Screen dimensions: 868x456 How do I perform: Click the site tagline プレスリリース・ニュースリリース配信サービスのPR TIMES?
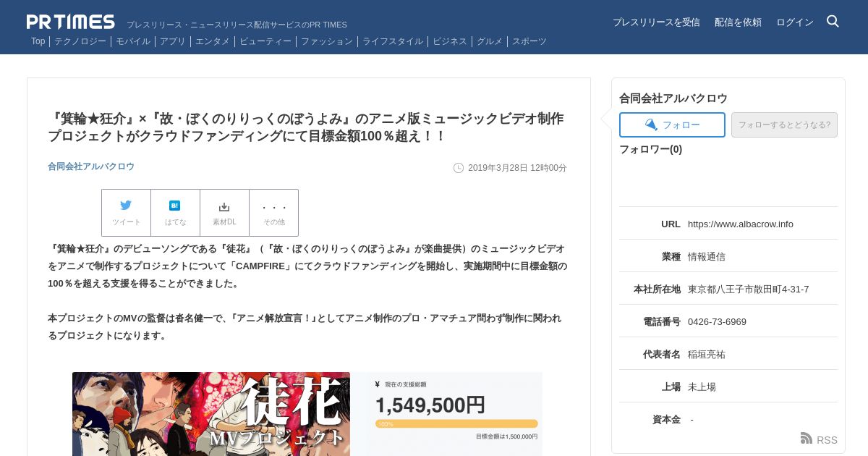237,25
